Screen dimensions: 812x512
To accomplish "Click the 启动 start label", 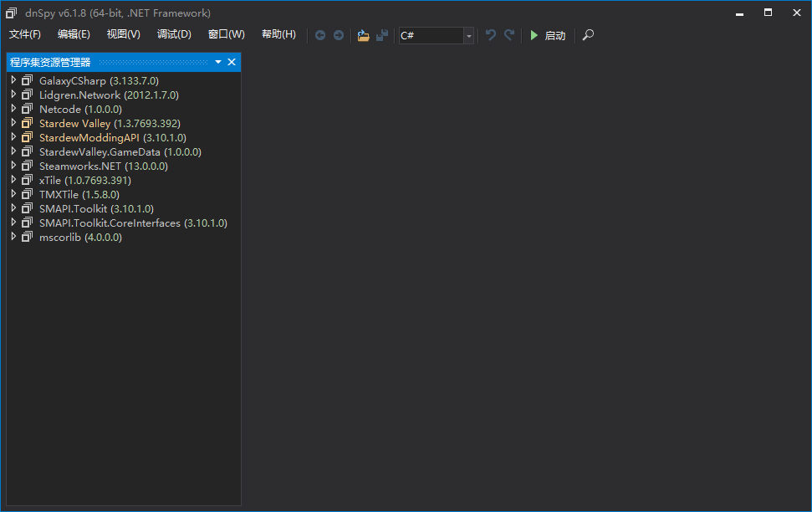I will pyautogui.click(x=555, y=35).
